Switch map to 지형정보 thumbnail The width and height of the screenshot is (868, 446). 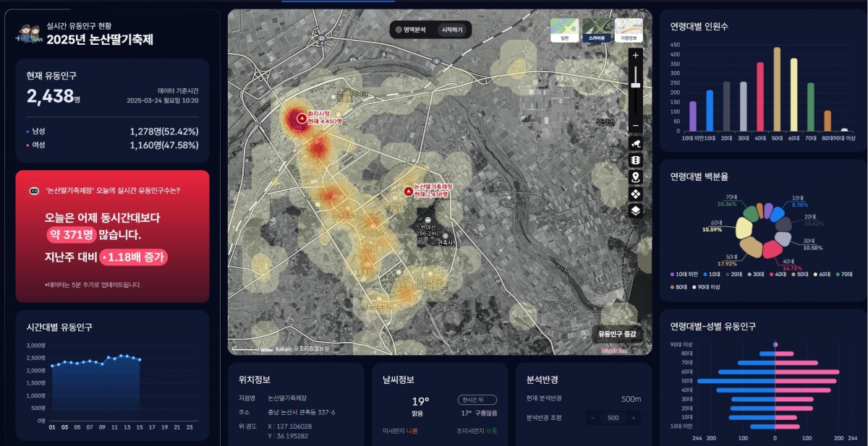coord(629,31)
